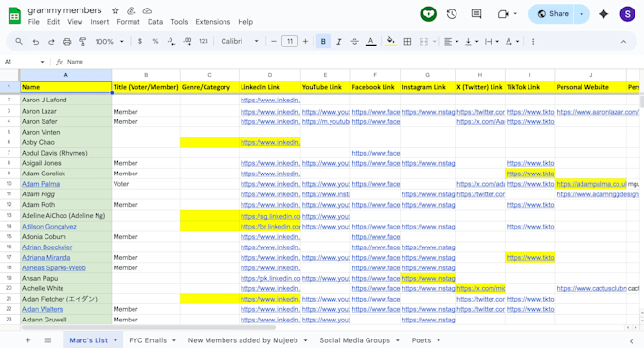This screenshot has height=348, width=644.
Task: Open the Aidan Walters name link
Action: coord(43,309)
